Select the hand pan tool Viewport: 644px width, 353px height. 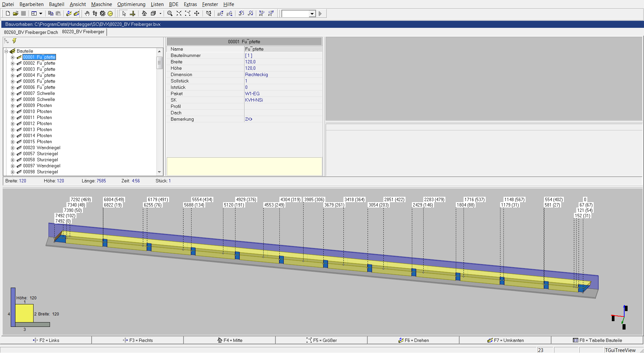point(87,13)
